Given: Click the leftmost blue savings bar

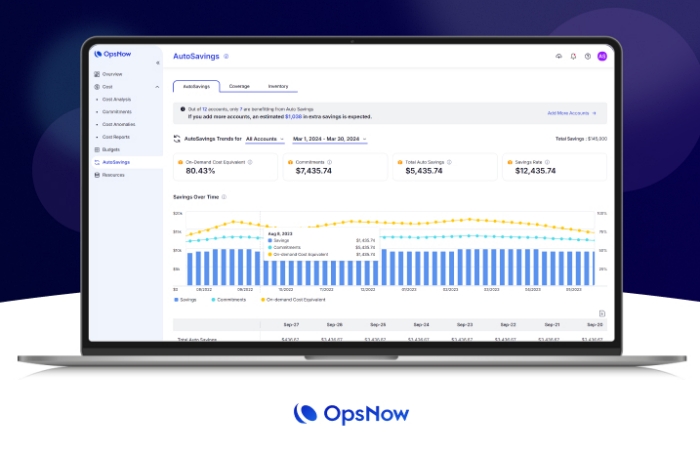Looking at the screenshot, I should pos(190,269).
